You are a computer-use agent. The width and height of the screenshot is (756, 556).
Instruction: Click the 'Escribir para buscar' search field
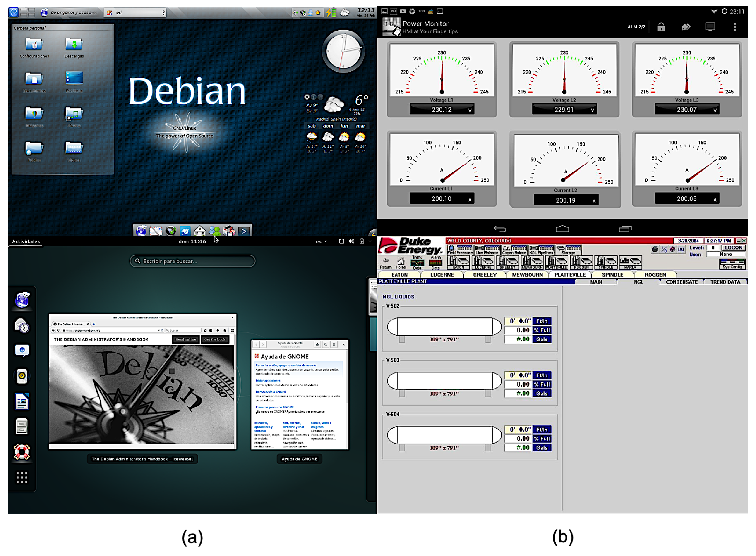192,261
